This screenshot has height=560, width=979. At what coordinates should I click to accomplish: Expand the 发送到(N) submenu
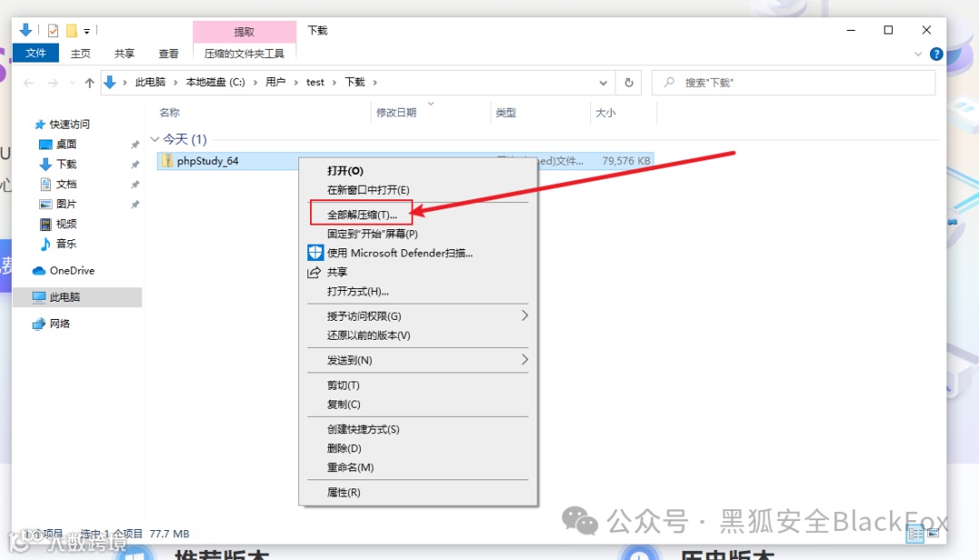click(418, 361)
